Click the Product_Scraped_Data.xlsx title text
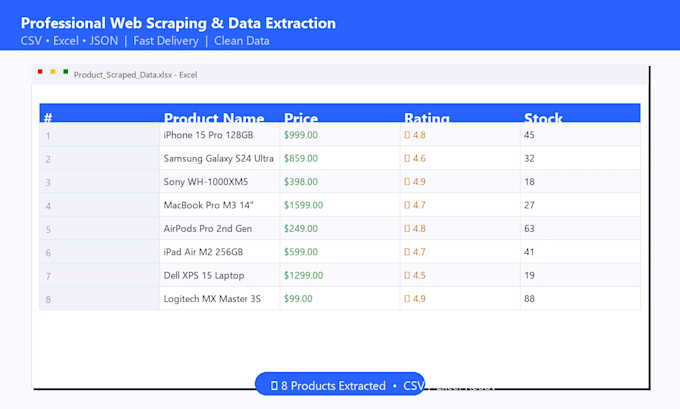The width and height of the screenshot is (680, 409). pos(135,75)
